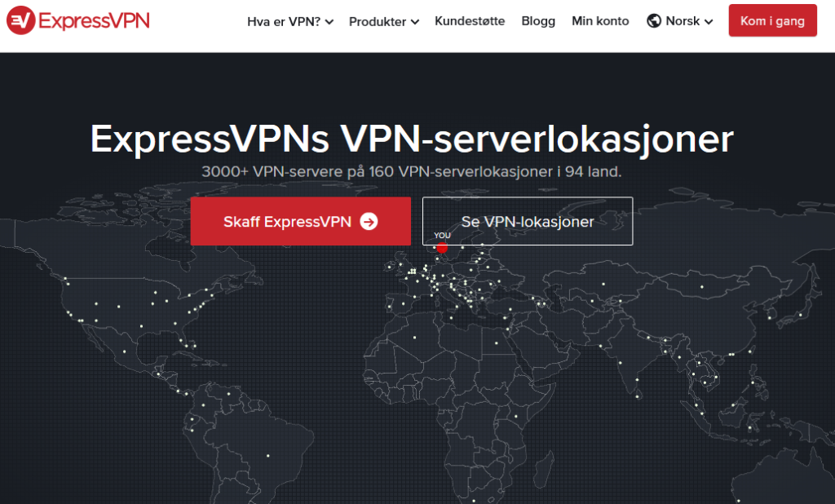Click the globe language icon
The width and height of the screenshot is (835, 504).
coord(654,20)
